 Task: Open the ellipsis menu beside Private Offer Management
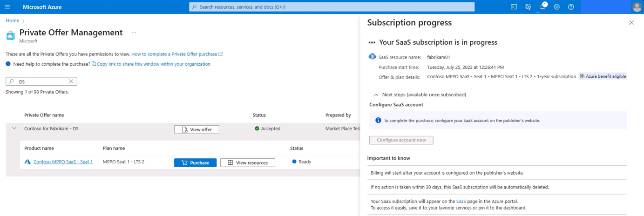click(134, 33)
